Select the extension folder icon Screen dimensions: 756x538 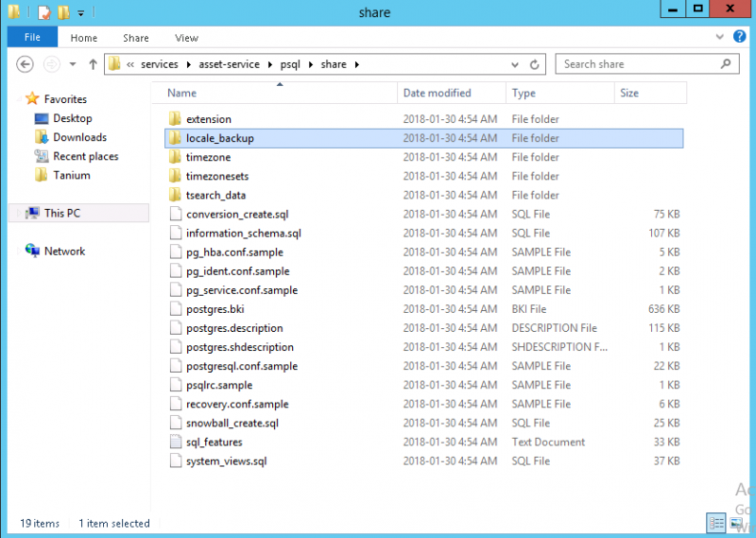176,119
